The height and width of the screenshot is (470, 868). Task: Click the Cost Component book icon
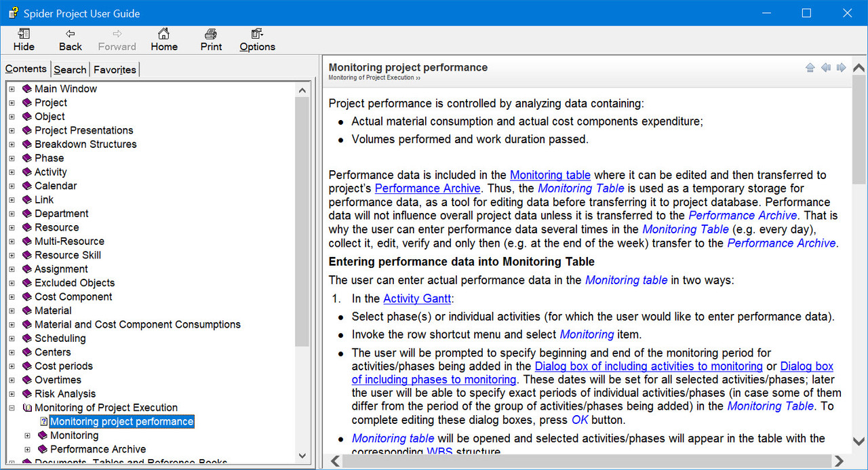tap(27, 296)
